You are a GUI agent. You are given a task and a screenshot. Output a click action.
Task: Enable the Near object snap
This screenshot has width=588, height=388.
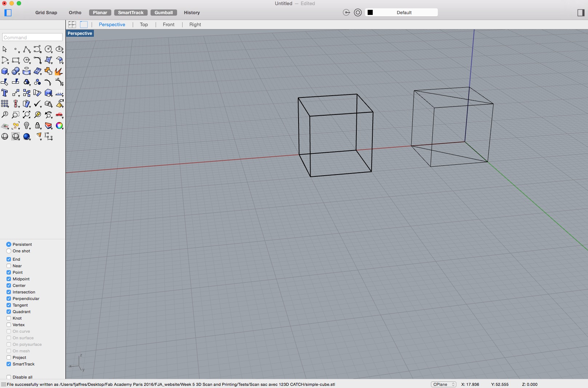click(9, 266)
